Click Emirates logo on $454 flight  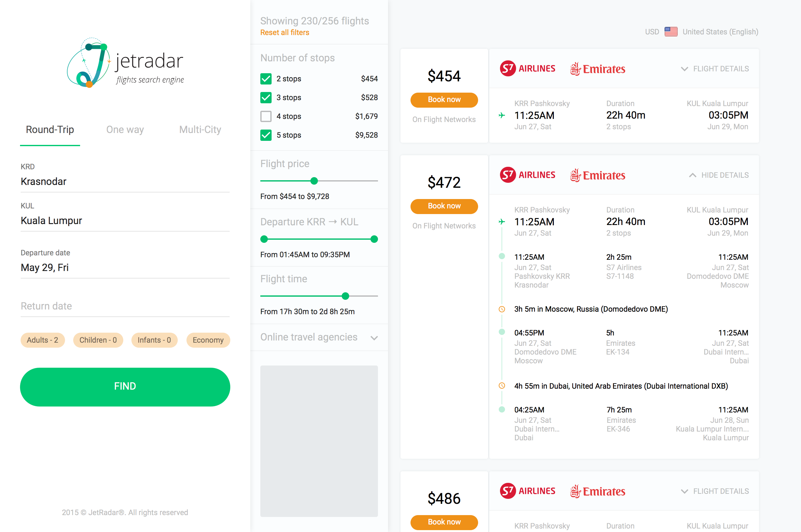(x=597, y=69)
